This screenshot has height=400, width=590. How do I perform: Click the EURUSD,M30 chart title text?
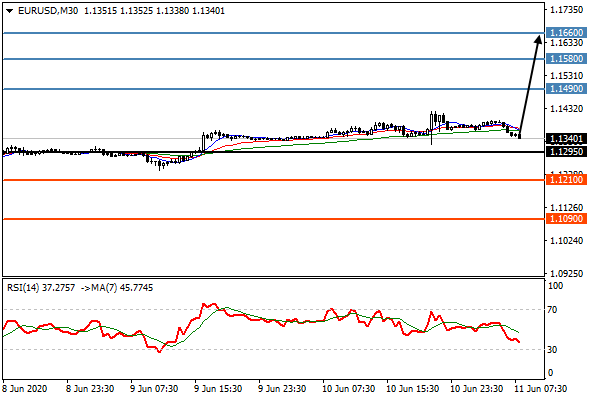[x=48, y=11]
